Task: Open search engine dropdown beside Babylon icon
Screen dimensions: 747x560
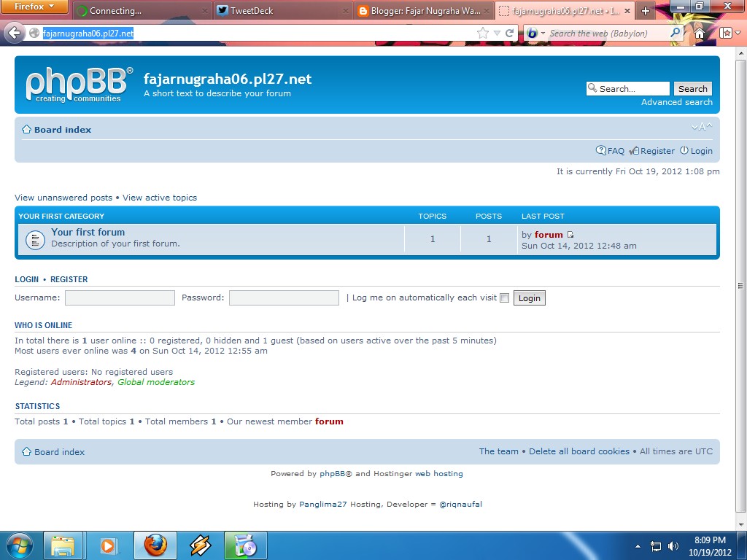Action: [x=543, y=34]
